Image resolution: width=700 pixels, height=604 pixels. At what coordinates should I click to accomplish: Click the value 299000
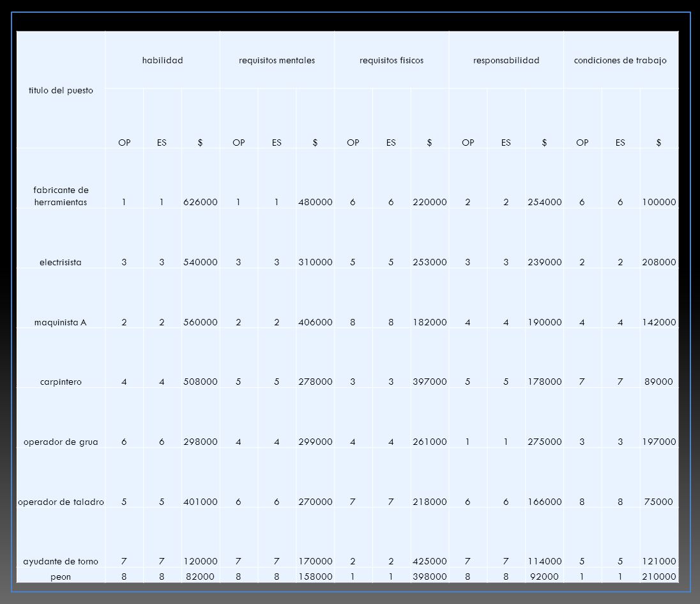click(315, 442)
